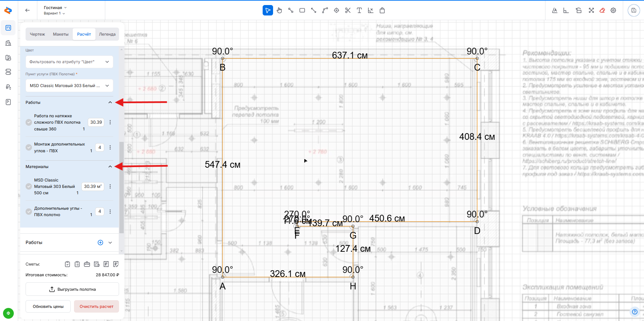The height and width of the screenshot is (321, 644).
Task: Open the briefcase estimate icon
Action: click(x=87, y=264)
